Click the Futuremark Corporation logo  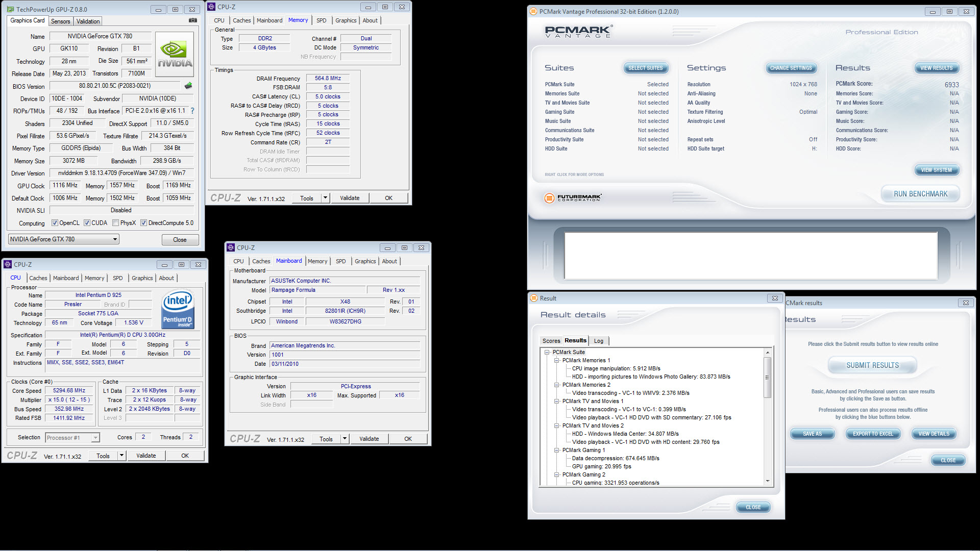click(x=573, y=198)
